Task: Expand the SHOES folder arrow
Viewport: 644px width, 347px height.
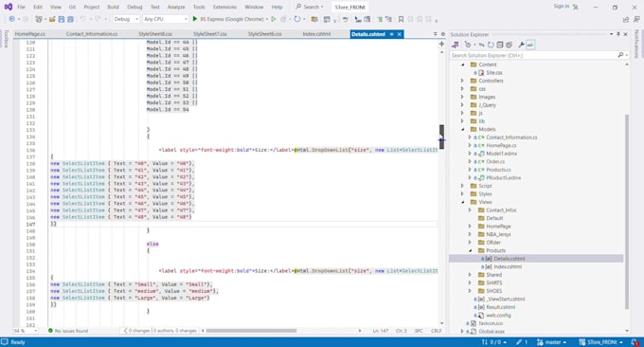Action: (x=470, y=291)
